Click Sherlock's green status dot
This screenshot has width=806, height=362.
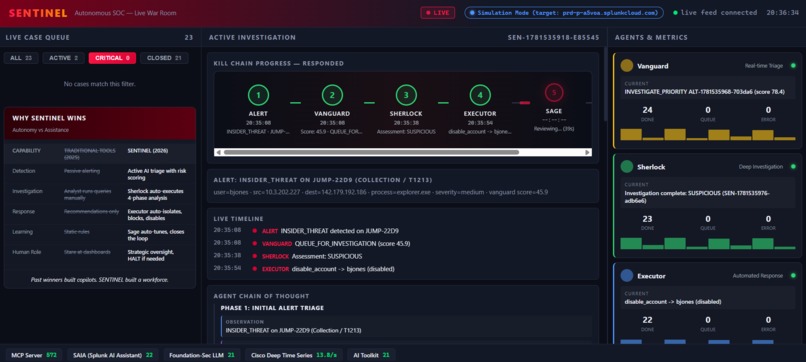(x=793, y=167)
